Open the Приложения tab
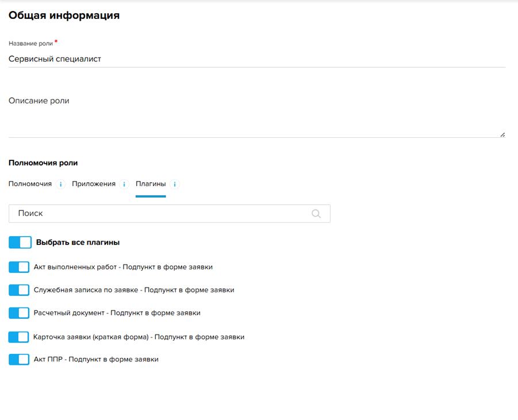This screenshot has width=518, height=420. [x=94, y=184]
